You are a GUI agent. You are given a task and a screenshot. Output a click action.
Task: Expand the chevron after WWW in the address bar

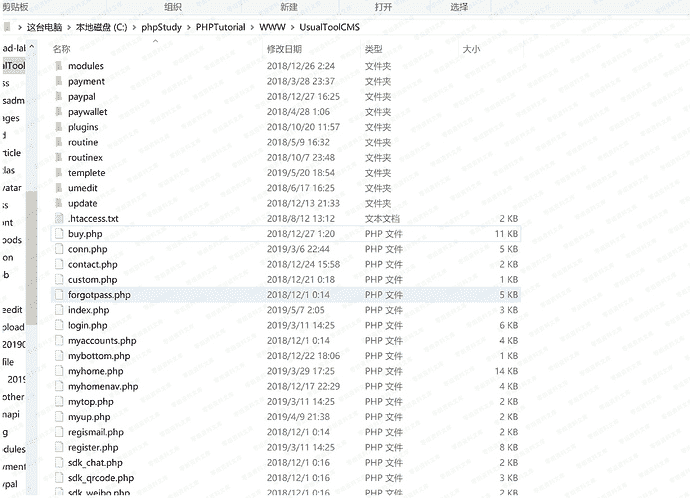291,27
